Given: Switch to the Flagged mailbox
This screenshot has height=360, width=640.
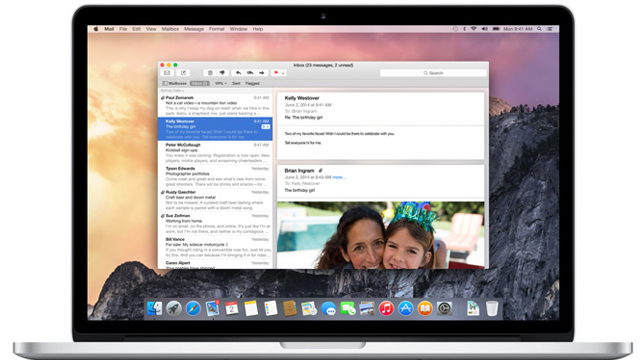Looking at the screenshot, I should click(252, 83).
